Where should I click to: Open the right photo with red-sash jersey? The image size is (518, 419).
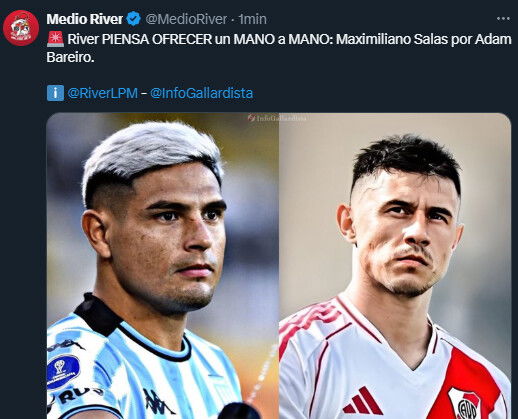[x=395, y=266]
